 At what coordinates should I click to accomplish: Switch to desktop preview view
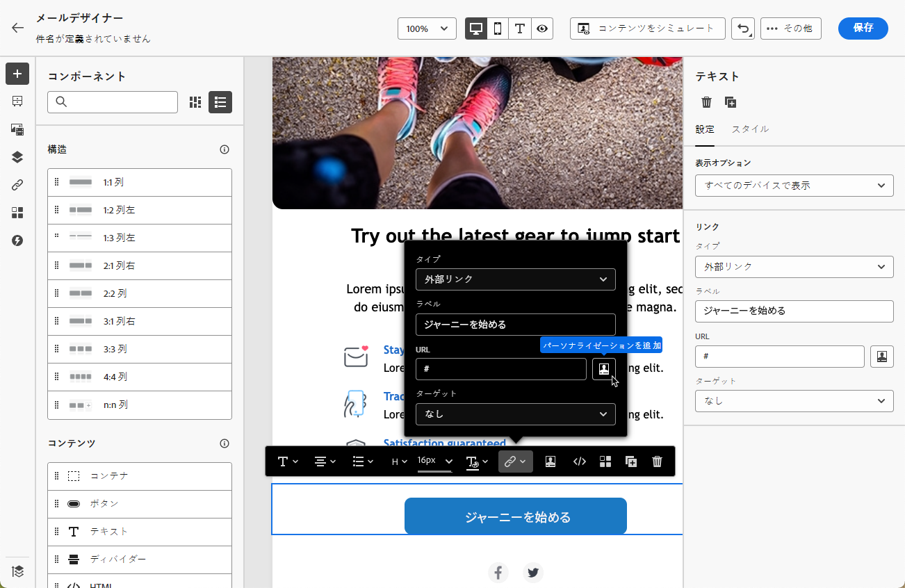point(476,28)
